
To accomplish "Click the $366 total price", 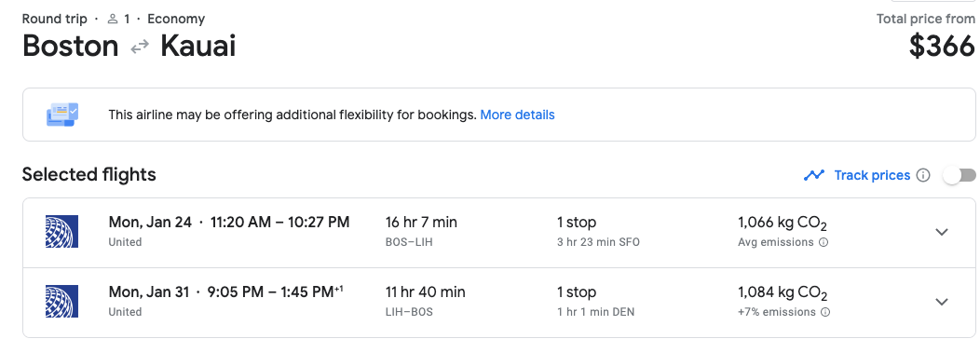I will (941, 47).
